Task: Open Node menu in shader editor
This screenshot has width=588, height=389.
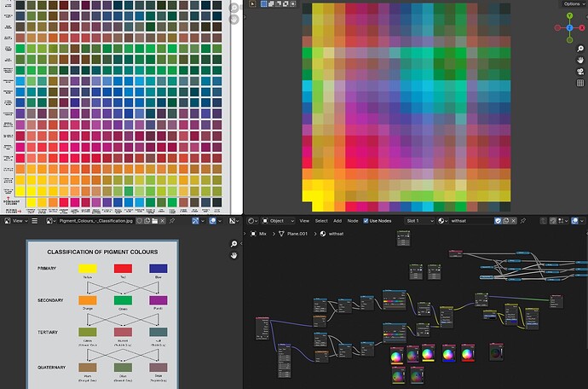Action: pos(353,221)
